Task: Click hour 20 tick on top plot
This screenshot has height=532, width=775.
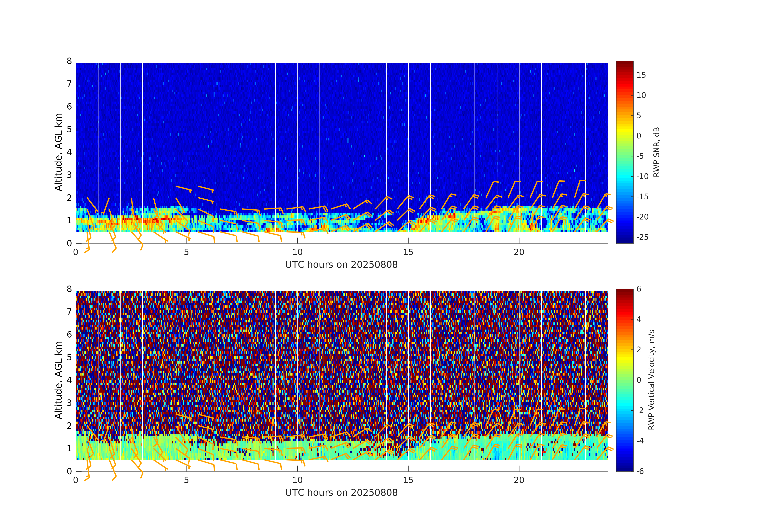Action: (x=519, y=252)
